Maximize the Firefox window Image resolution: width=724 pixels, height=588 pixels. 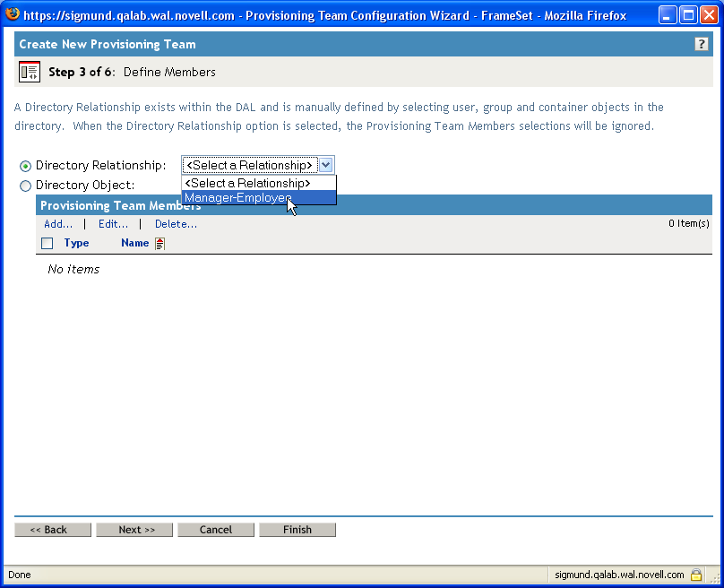(688, 15)
